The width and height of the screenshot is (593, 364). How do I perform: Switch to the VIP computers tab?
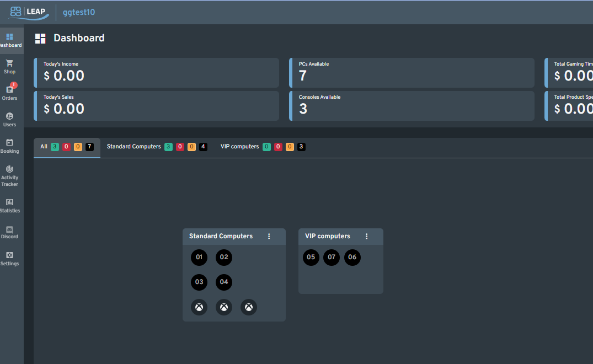pos(240,146)
